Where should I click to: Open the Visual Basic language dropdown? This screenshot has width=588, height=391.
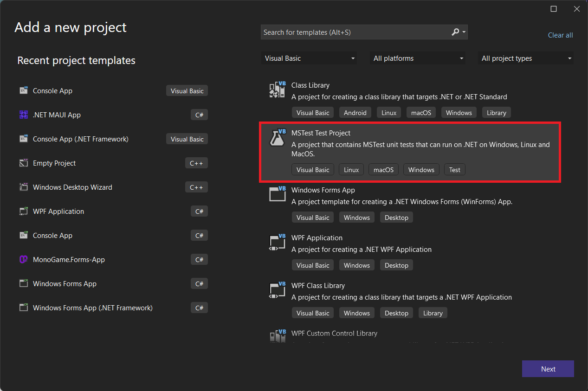[310, 58]
